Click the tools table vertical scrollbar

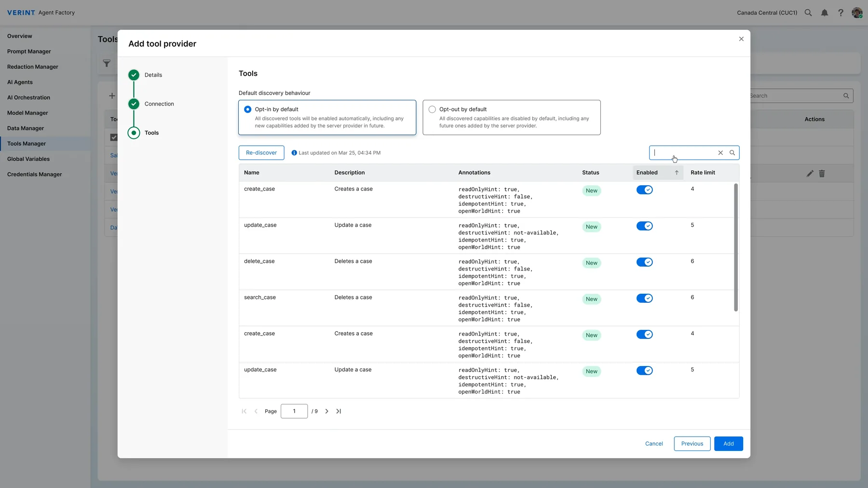tap(736, 247)
